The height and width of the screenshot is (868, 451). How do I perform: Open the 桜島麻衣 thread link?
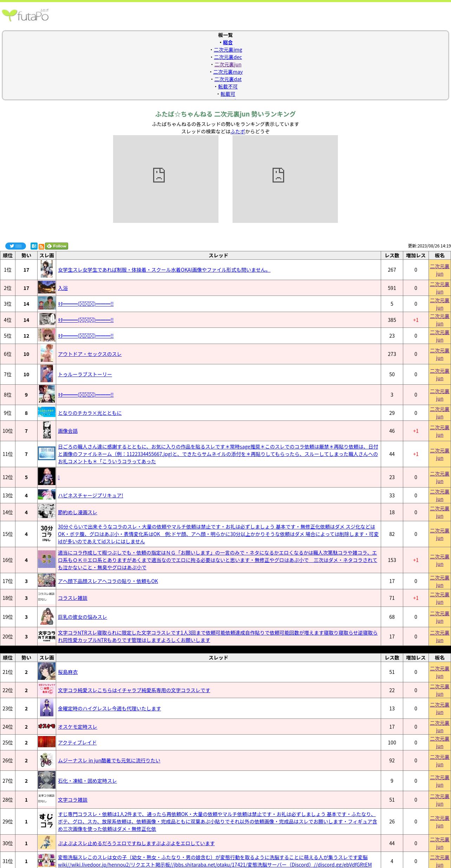tap(68, 672)
